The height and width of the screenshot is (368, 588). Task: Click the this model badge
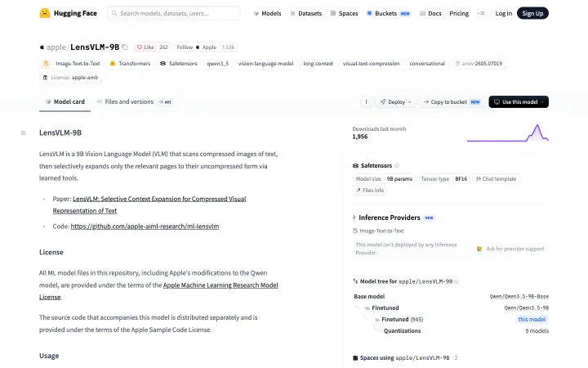(532, 319)
